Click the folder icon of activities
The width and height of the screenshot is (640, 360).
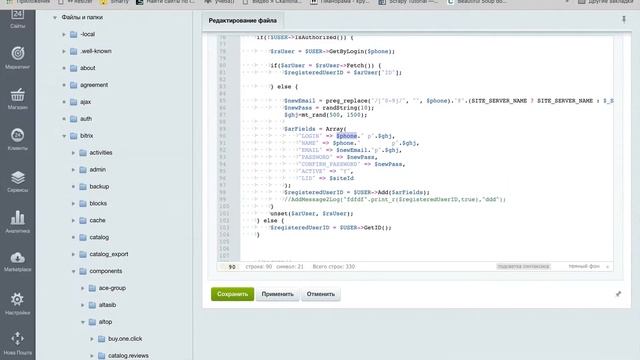(x=83, y=153)
